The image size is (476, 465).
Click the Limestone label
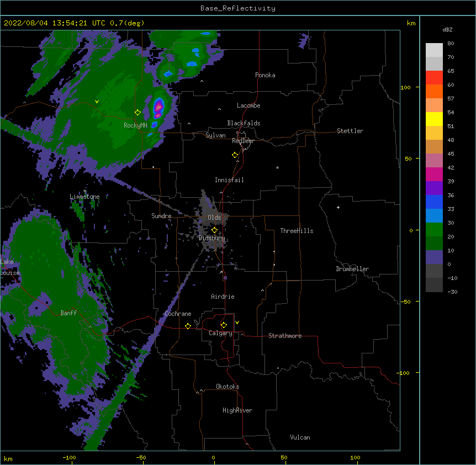point(84,197)
